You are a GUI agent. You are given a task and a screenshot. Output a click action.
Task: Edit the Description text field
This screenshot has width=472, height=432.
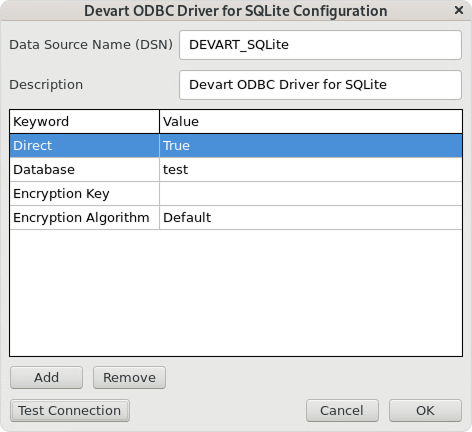[320, 85]
